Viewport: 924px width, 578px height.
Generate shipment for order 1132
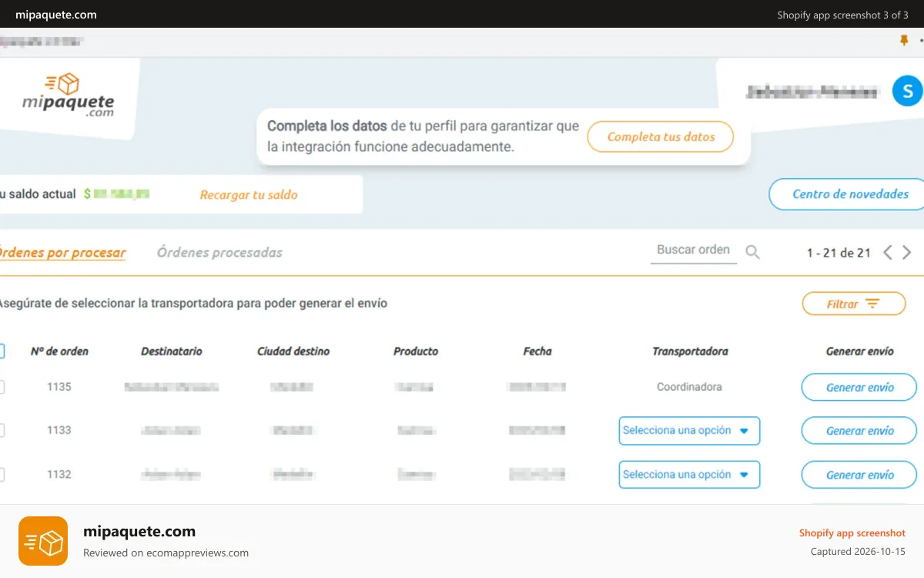(859, 475)
